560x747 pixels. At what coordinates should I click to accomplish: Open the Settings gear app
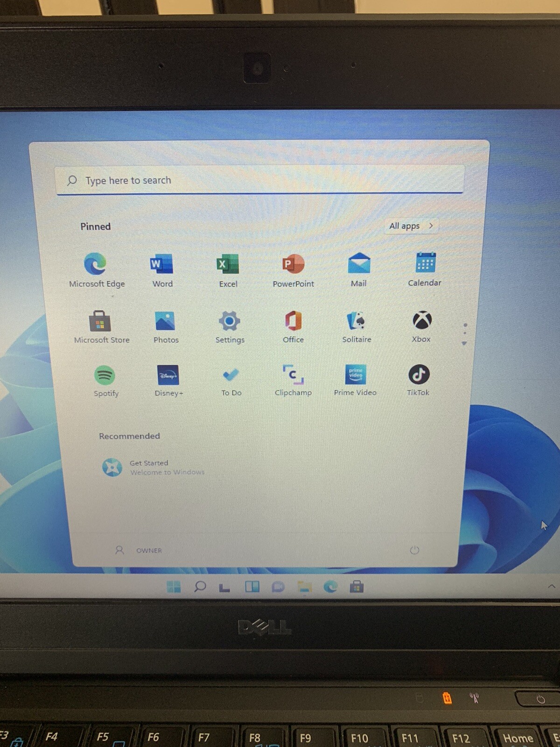tap(230, 326)
